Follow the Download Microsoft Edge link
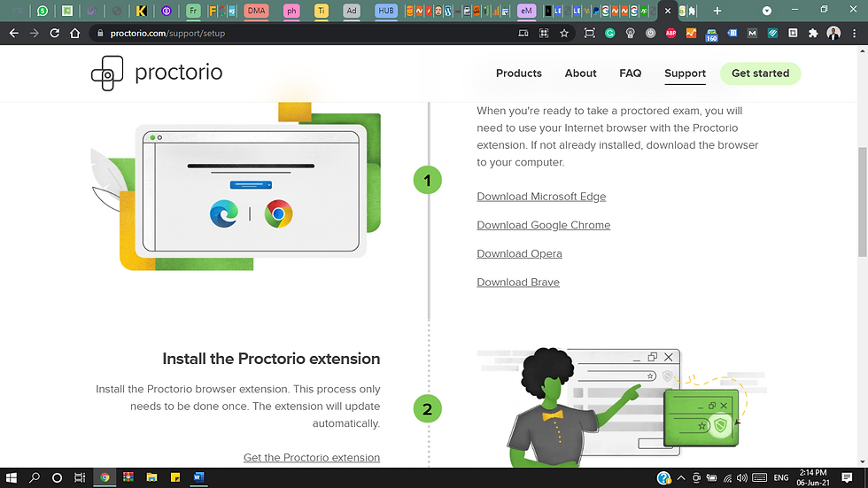Screen dimensions: 868x488 coord(541,197)
